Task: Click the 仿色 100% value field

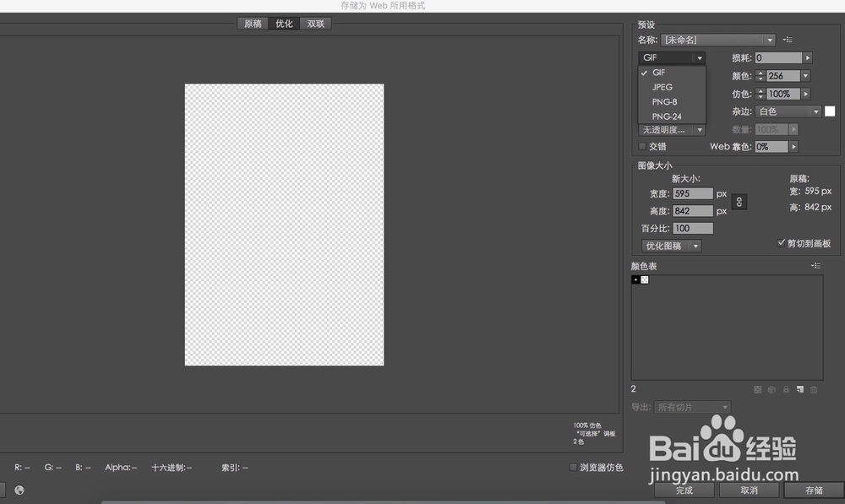Action: (783, 94)
